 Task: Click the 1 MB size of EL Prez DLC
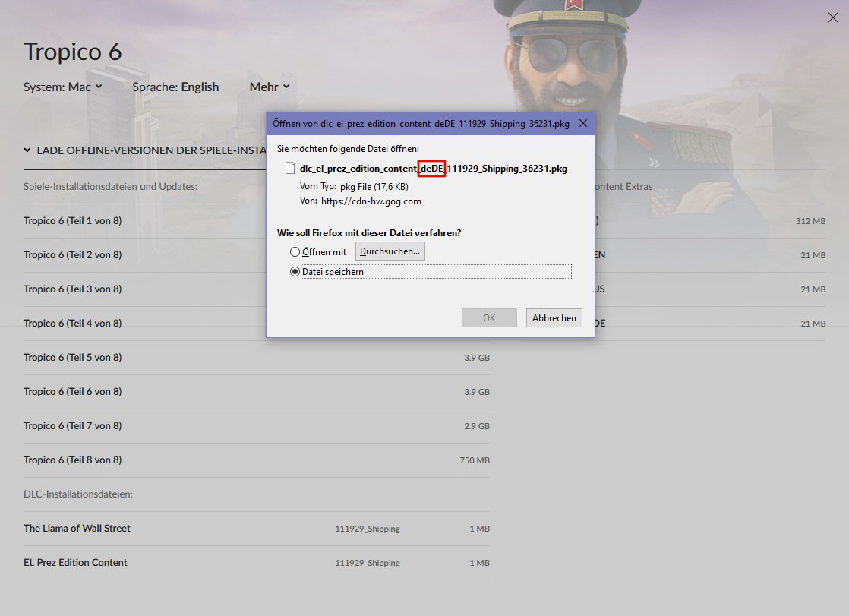[479, 562]
